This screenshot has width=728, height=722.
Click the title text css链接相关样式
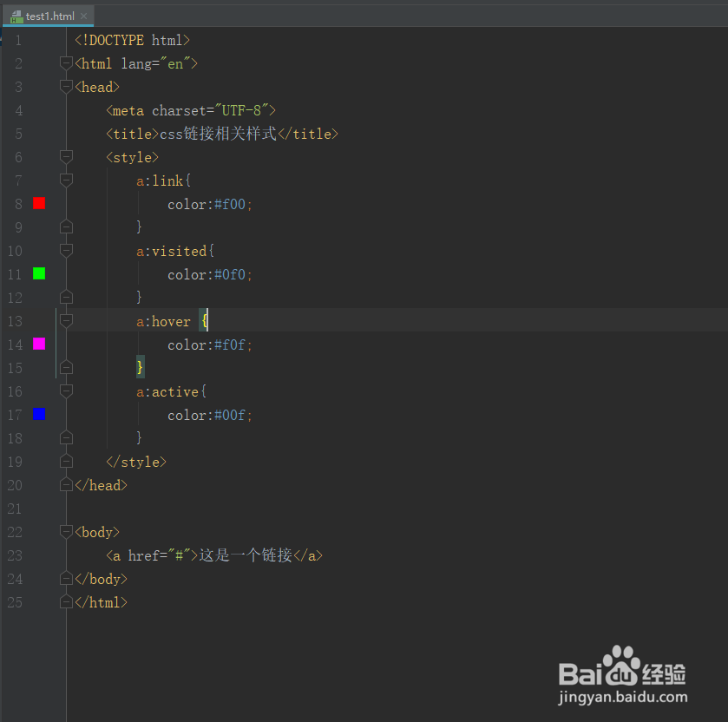(218, 134)
